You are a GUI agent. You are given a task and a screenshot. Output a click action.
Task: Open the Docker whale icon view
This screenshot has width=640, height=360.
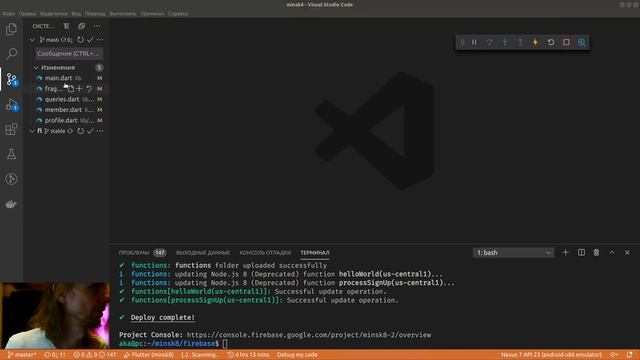(11, 204)
